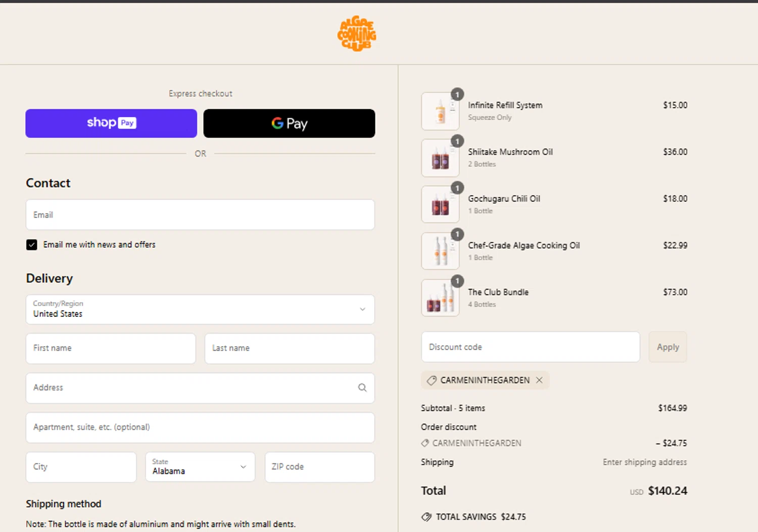758x532 pixels.
Task: Click the $36.00 price
Action: pyautogui.click(x=675, y=152)
